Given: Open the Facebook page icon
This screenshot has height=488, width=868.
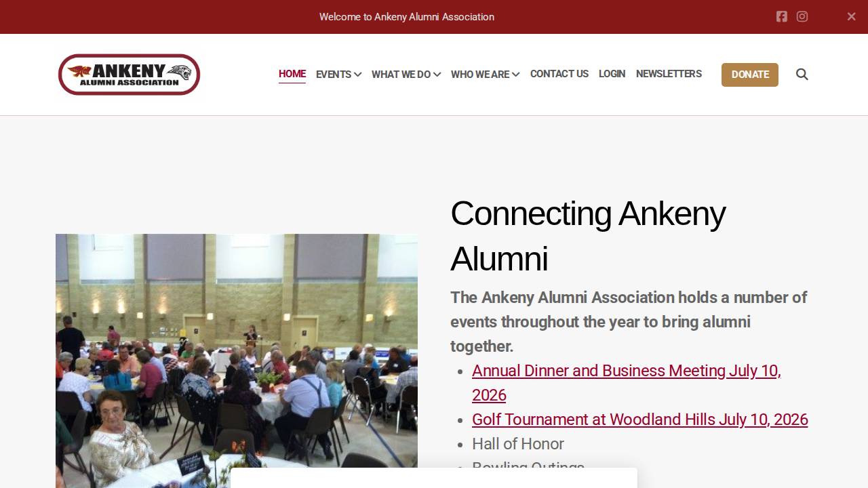Looking at the screenshot, I should pyautogui.click(x=781, y=16).
